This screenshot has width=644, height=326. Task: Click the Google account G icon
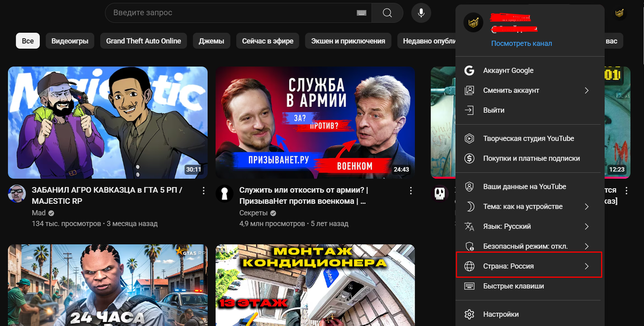470,70
